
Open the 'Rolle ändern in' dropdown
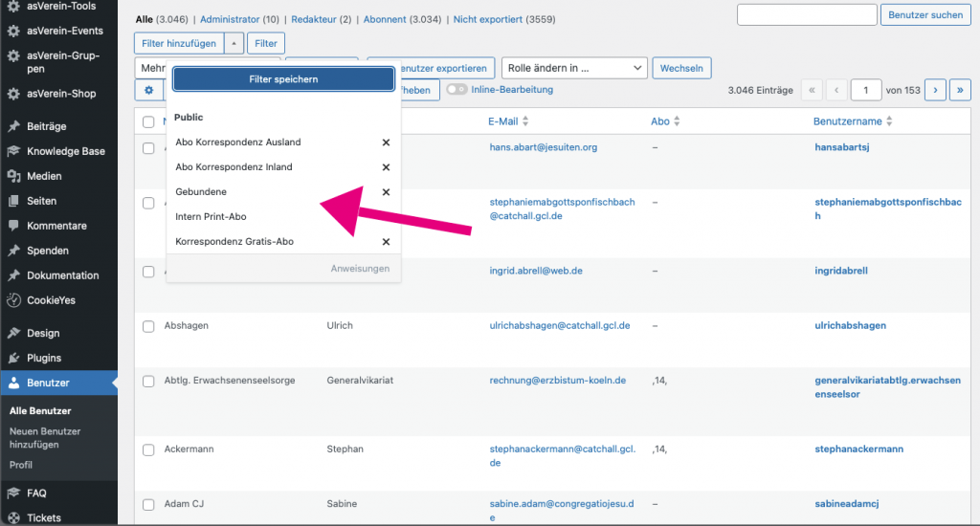pyautogui.click(x=574, y=68)
